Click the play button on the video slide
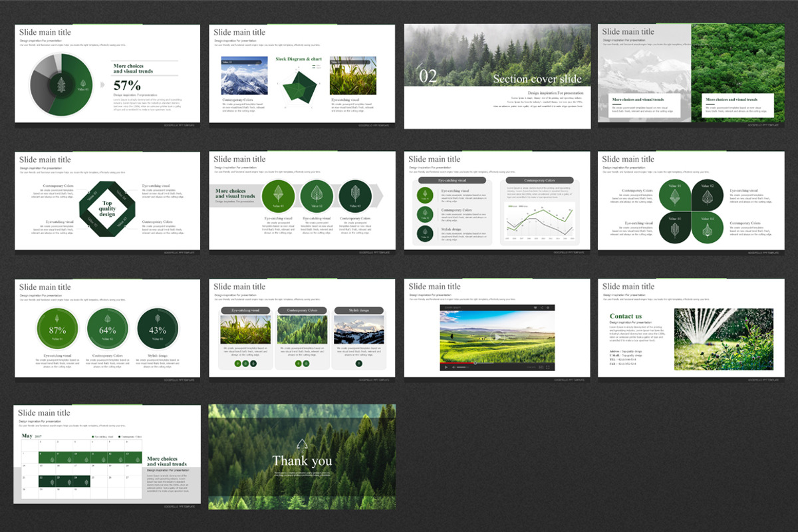Viewport: 798px width, 532px height. [497, 337]
